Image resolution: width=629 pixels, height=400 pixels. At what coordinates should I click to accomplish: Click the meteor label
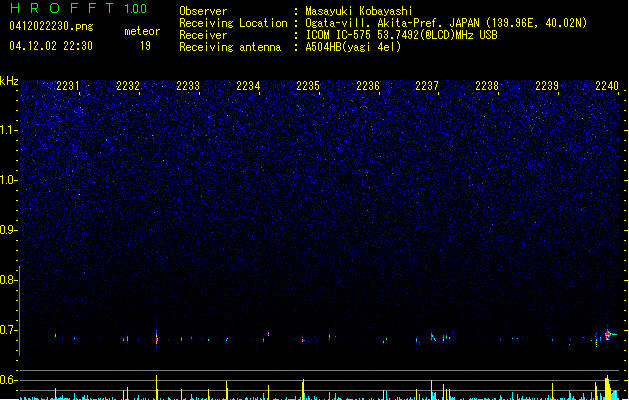click(x=142, y=31)
